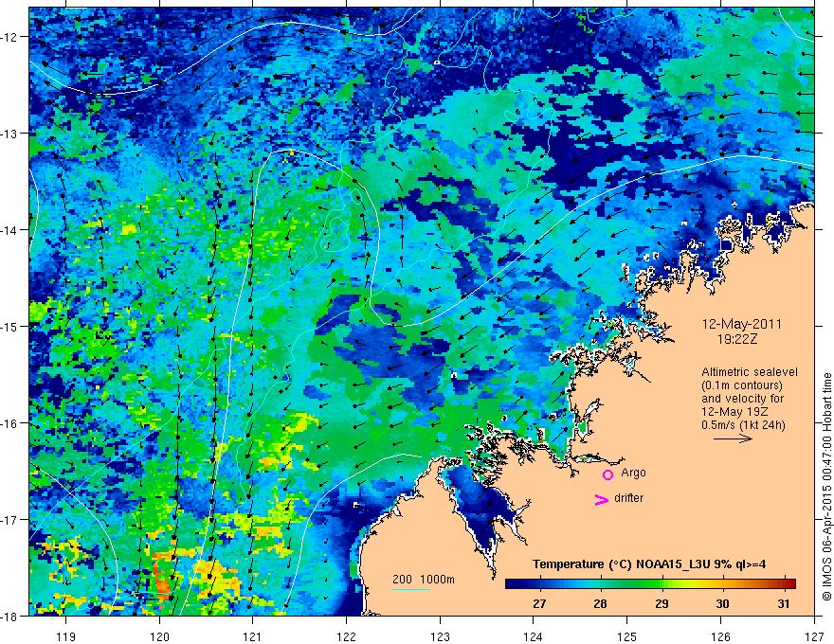Click the 'drifter' legend label
The width and height of the screenshot is (834, 644).
pyautogui.click(x=628, y=498)
